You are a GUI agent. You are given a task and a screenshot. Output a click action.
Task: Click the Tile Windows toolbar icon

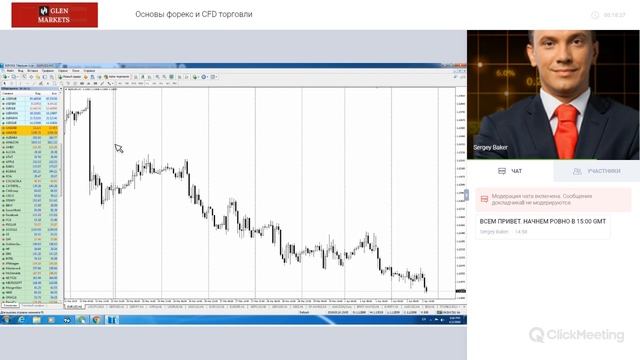[x=172, y=77]
